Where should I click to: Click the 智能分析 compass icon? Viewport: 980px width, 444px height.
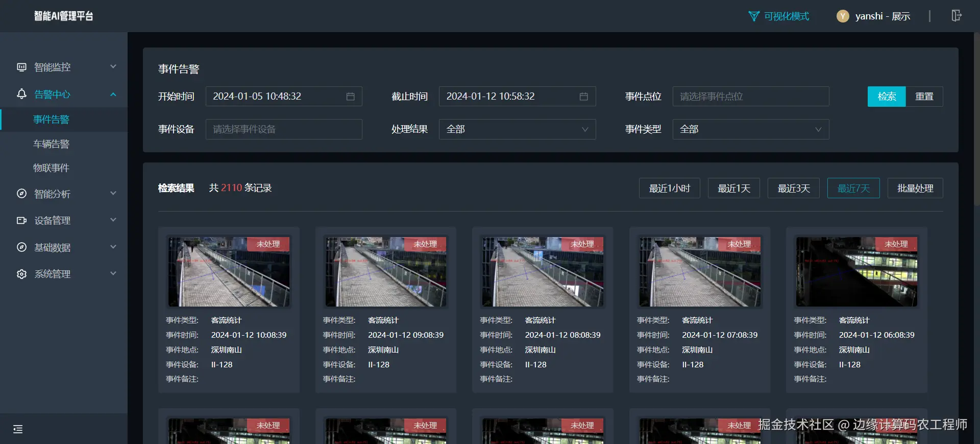21,194
